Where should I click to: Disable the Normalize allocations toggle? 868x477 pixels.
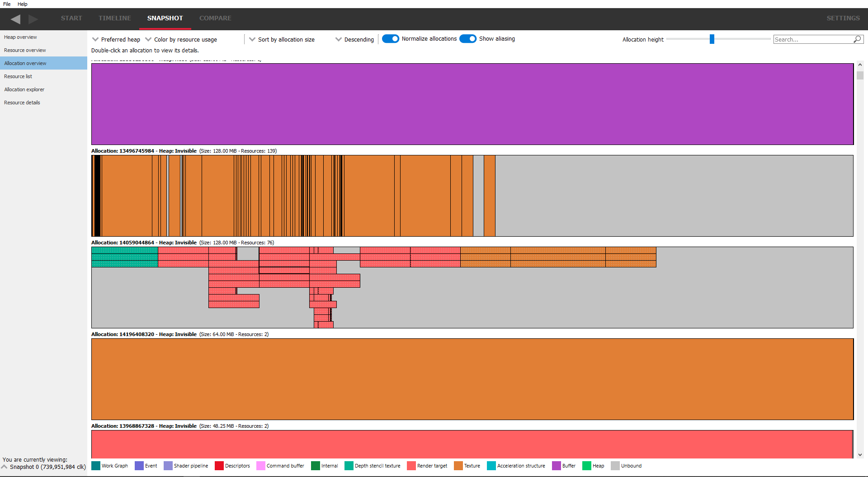tap(391, 39)
